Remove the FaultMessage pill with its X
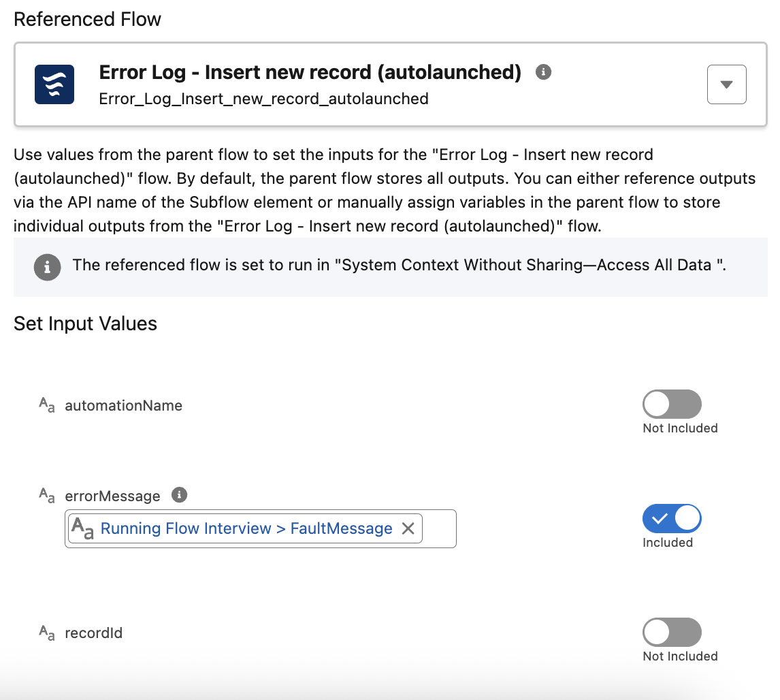780x700 pixels. pyautogui.click(x=408, y=528)
